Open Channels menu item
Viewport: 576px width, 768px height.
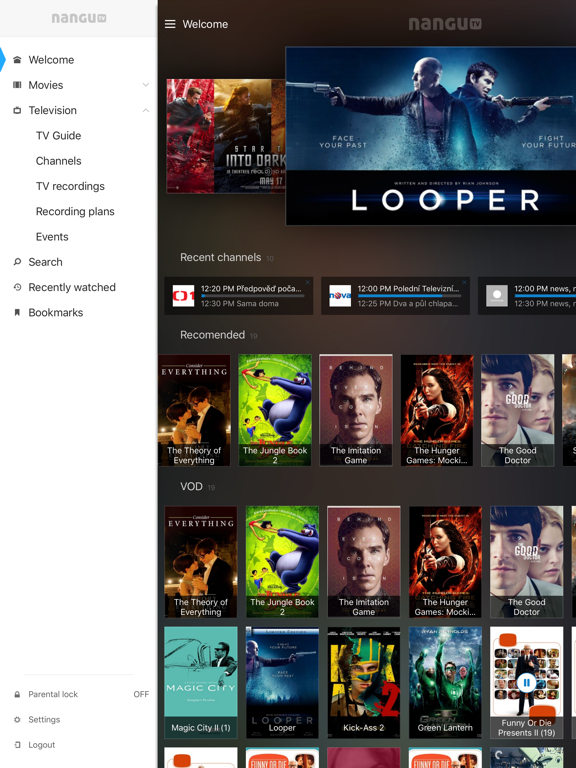(58, 161)
